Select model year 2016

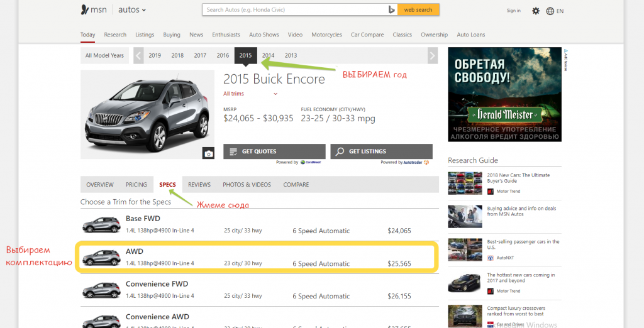[x=223, y=55]
